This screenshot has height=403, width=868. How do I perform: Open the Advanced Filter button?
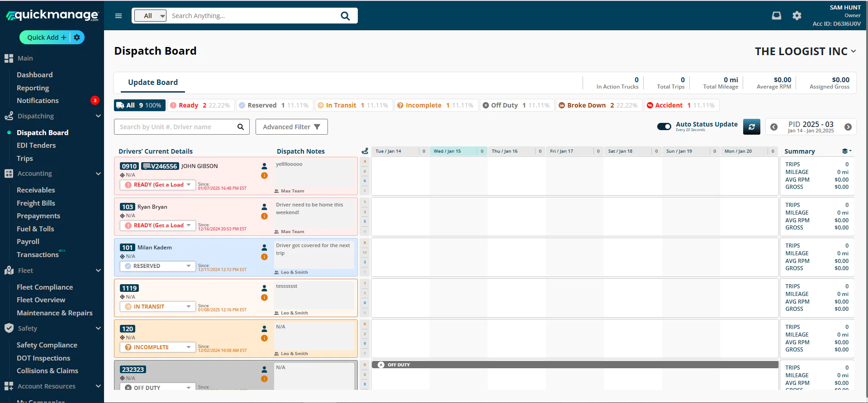point(292,127)
